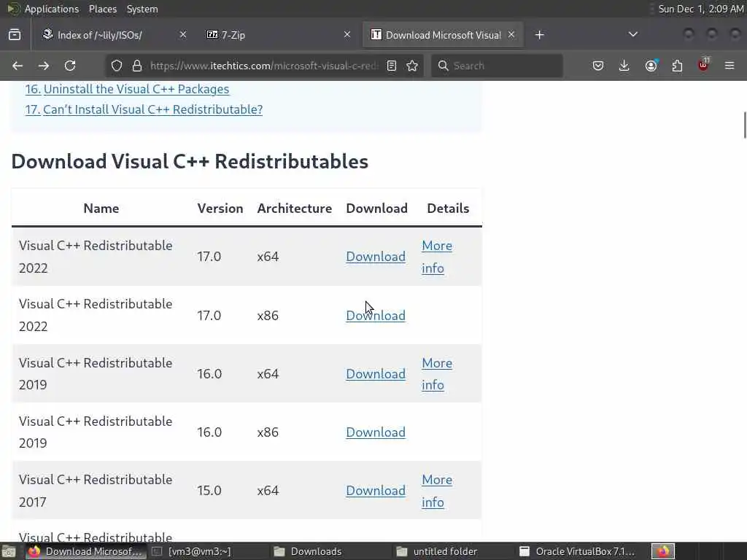This screenshot has height=560, width=747.
Task: Select the Architecture column header
Action: tap(295, 209)
